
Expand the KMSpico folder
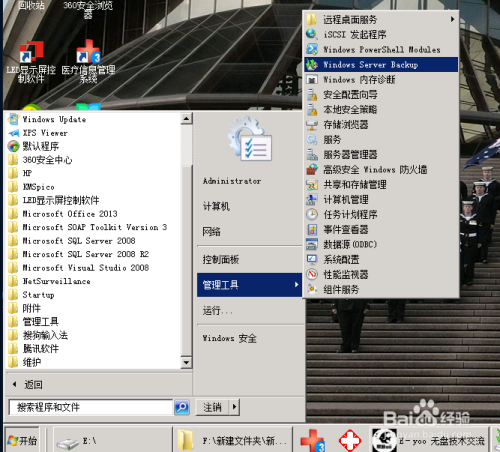[x=31, y=187]
